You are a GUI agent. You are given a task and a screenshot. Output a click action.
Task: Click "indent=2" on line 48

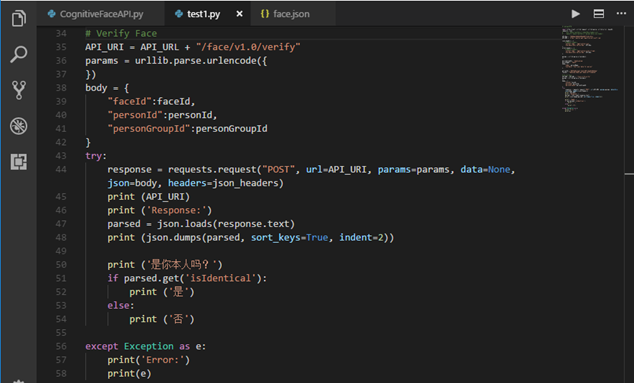[361, 238]
